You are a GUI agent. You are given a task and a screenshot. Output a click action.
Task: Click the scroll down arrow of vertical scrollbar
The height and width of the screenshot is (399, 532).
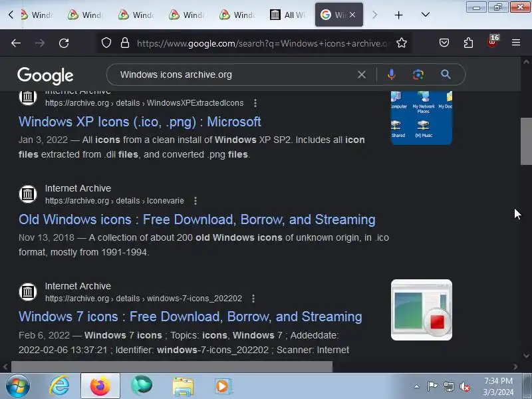pyautogui.click(x=526, y=356)
